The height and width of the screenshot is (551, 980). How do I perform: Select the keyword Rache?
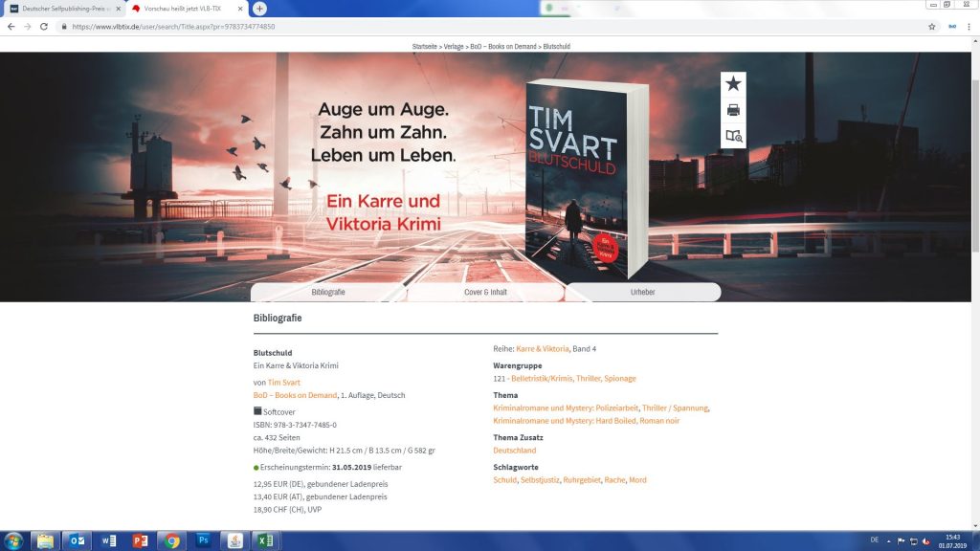pos(614,480)
